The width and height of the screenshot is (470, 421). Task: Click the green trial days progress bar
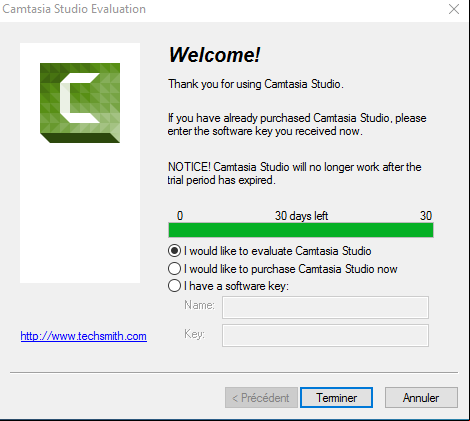click(301, 230)
